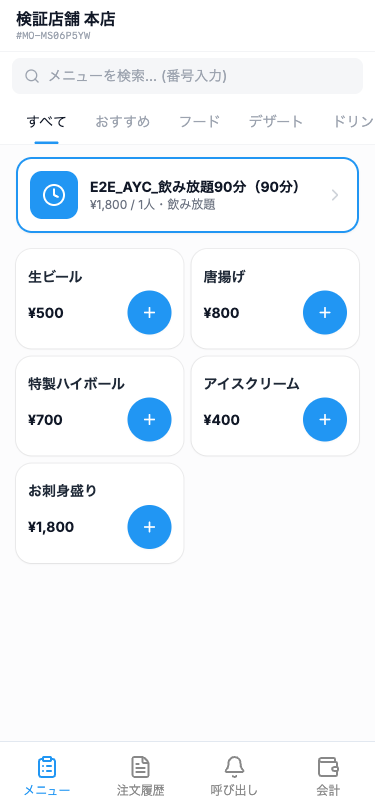Image resolution: width=375 pixels, height=812 pixels.
Task: Switch to the おすすめ tab
Action: click(x=123, y=122)
